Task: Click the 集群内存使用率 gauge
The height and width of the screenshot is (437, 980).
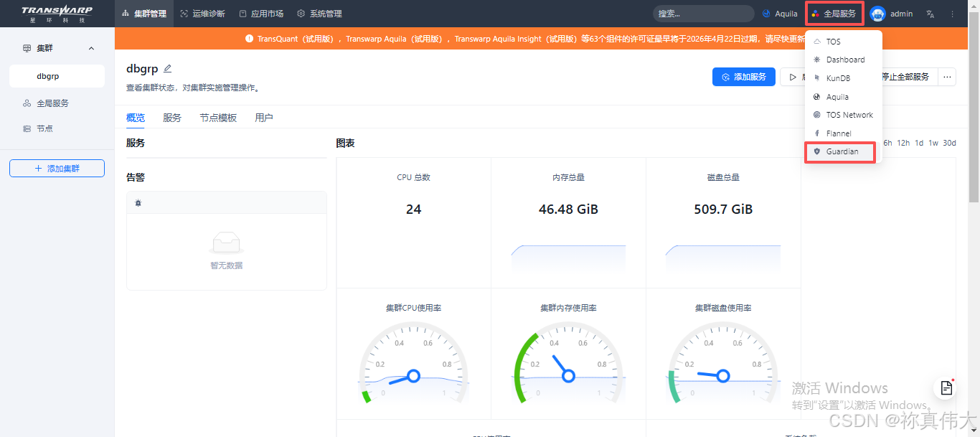Action: (x=568, y=363)
